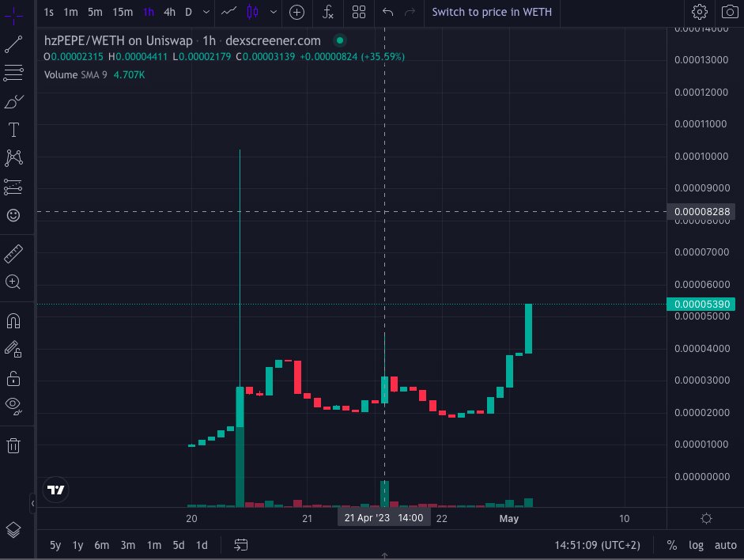Viewport: 744px width, 560px height.
Task: Click the current price label 0.00005390
Action: [x=701, y=305]
